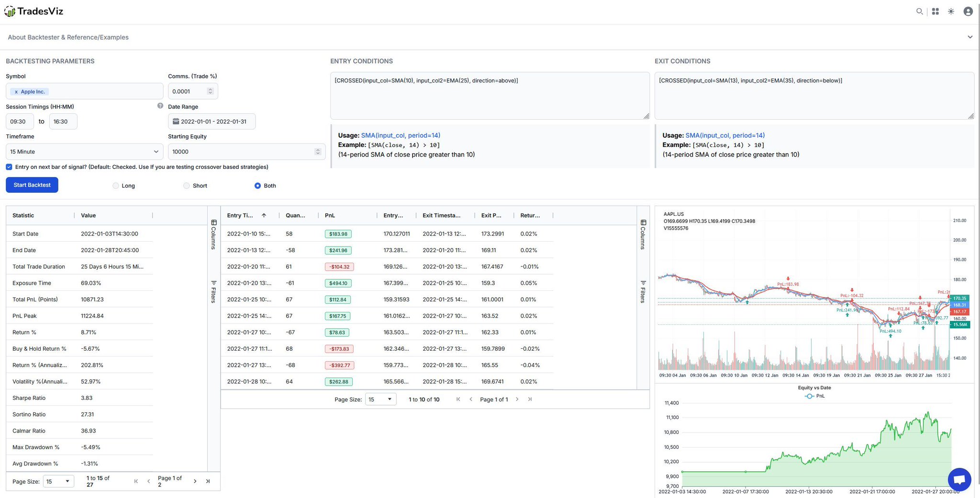Select the Max Drawdown % row
This screenshot has height=498, width=980.
[x=79, y=447]
